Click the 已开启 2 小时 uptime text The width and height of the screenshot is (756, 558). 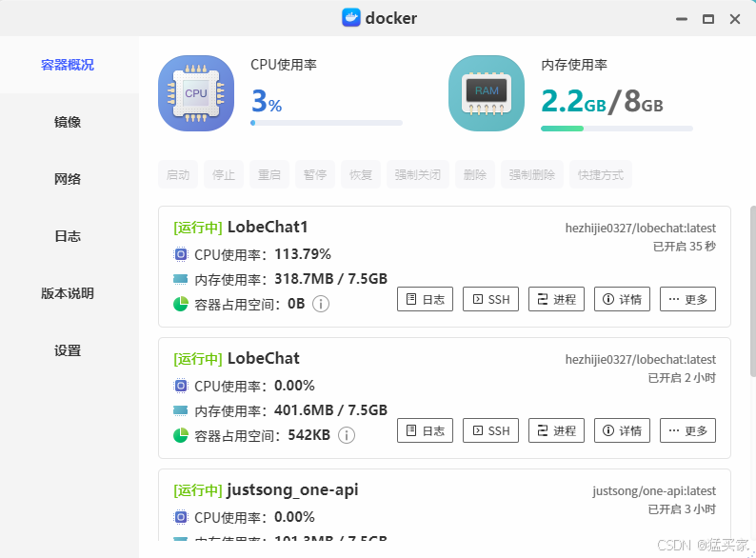pos(682,378)
